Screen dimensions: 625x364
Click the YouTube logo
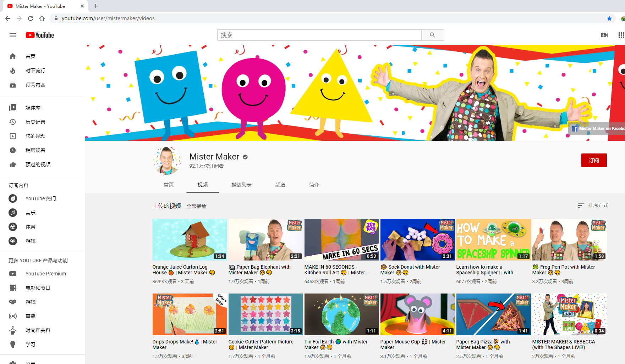tap(40, 35)
